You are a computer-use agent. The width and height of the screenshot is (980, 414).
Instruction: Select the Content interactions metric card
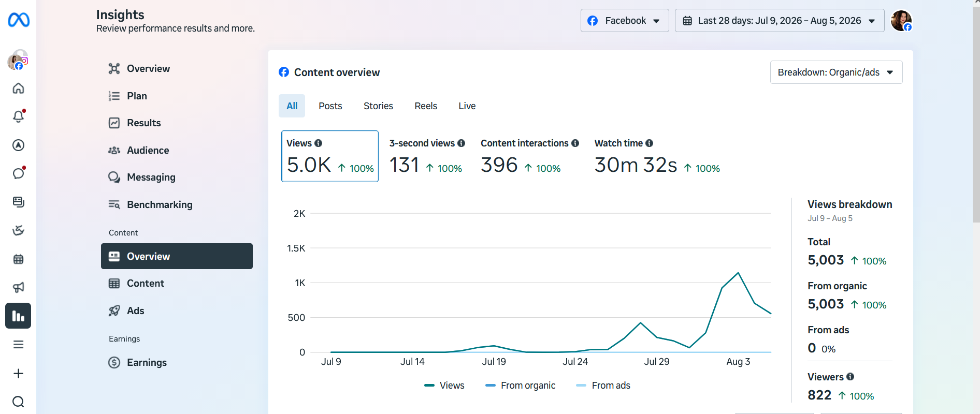529,156
